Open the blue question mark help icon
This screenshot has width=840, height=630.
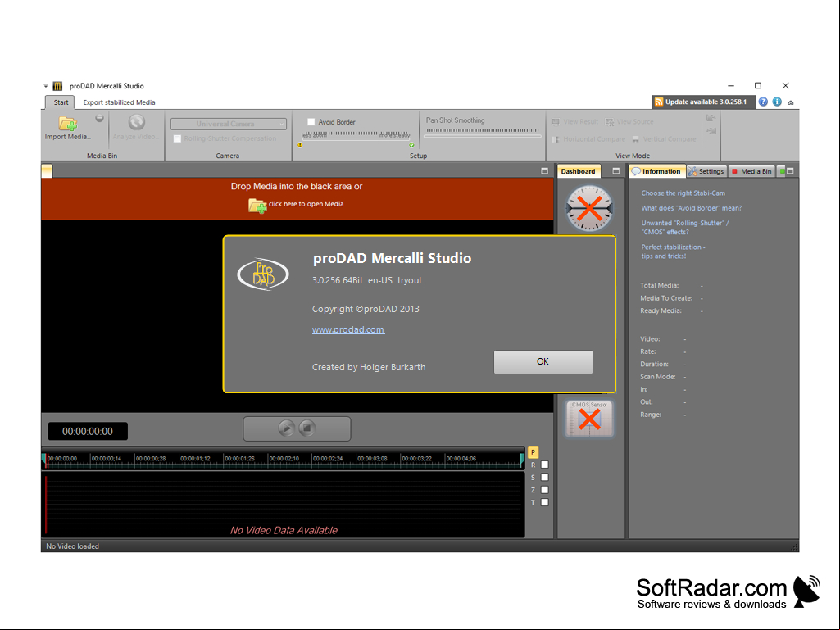pyautogui.click(x=763, y=102)
